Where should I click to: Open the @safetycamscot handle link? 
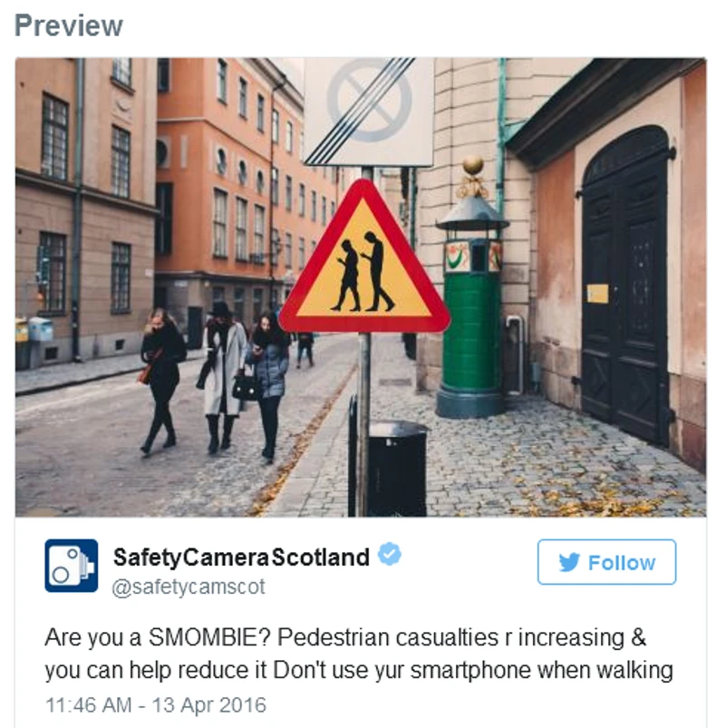point(189,587)
